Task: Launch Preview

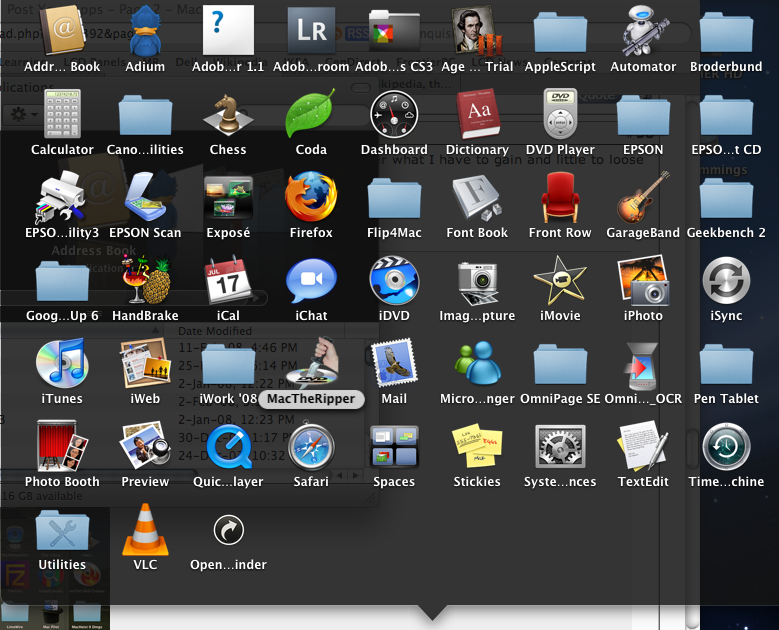Action: (145, 446)
